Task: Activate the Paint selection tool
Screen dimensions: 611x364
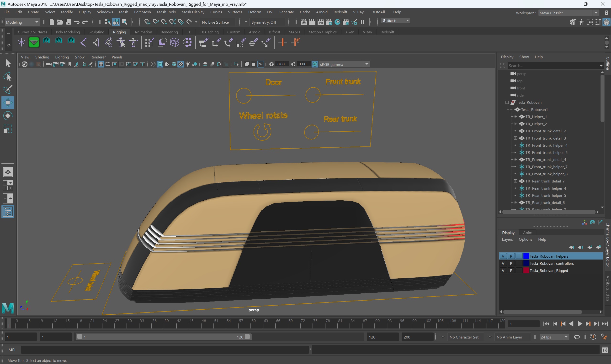Action: coord(8,89)
